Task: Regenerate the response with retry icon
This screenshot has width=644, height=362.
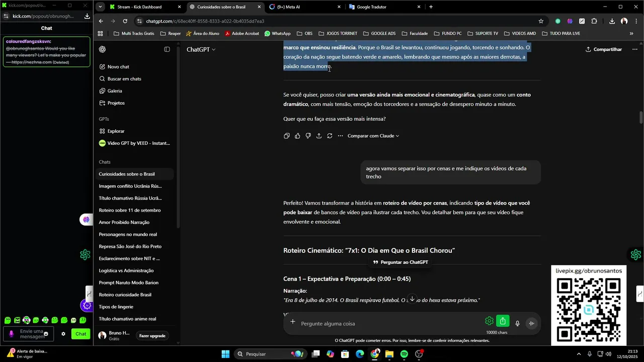Action: (x=330, y=136)
